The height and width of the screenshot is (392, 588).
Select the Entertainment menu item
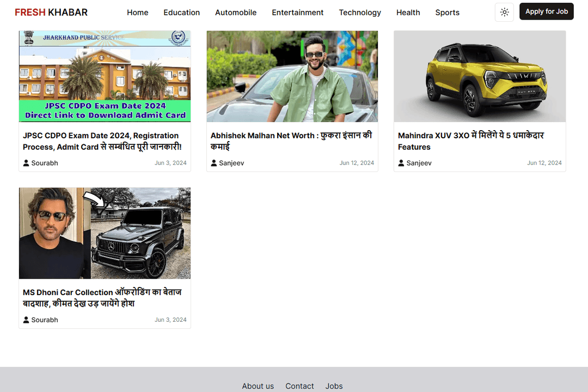click(298, 13)
